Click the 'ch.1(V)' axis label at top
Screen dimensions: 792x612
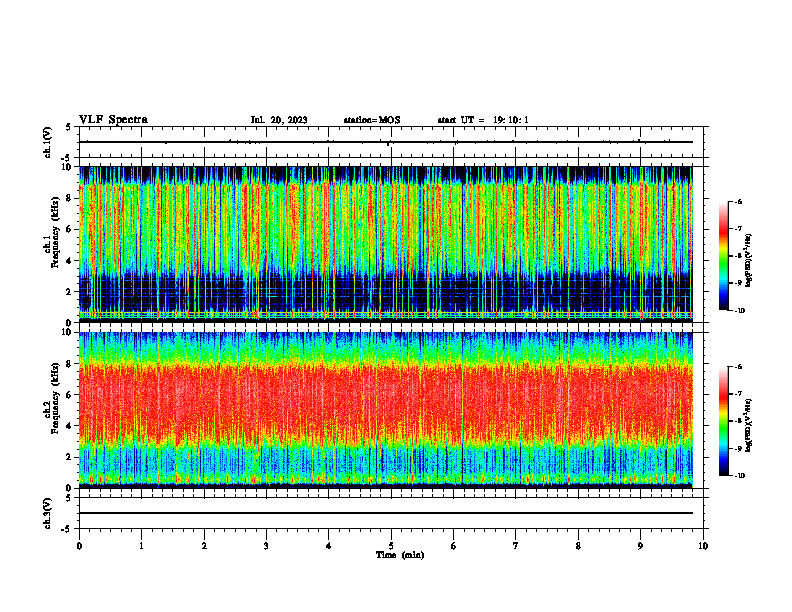point(48,142)
